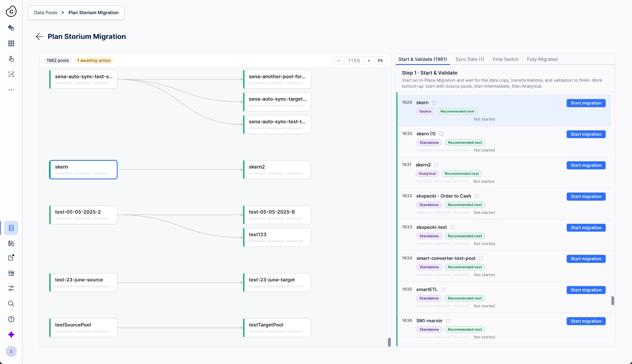Image resolution: width=632 pixels, height=364 pixels.
Task: Click the graph canvas vertical scrollbar thumb
Action: 389,342
